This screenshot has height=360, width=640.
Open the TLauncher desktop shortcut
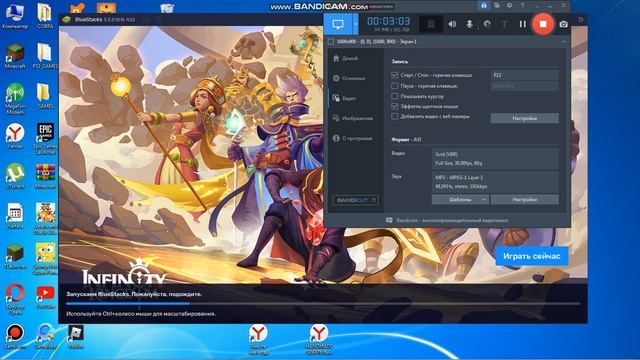pyautogui.click(x=15, y=256)
